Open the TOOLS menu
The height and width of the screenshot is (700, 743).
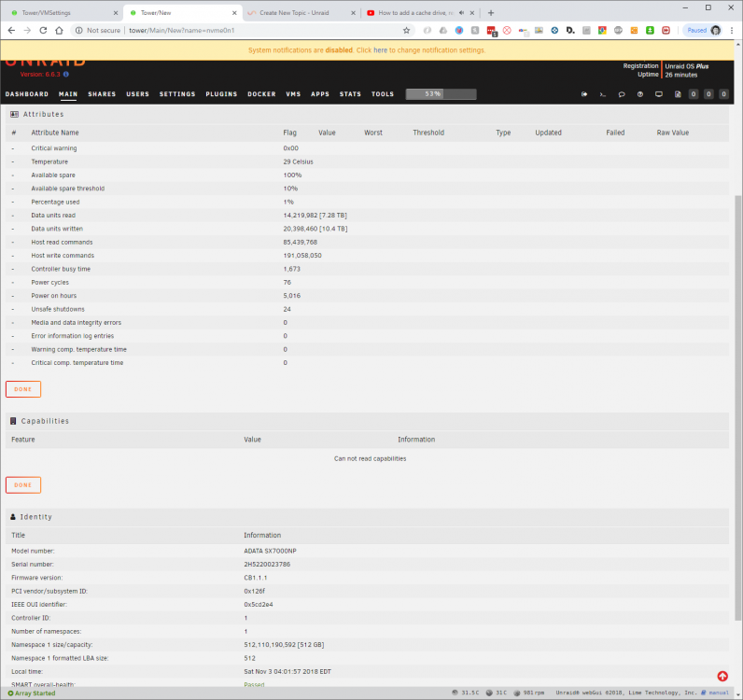383,94
